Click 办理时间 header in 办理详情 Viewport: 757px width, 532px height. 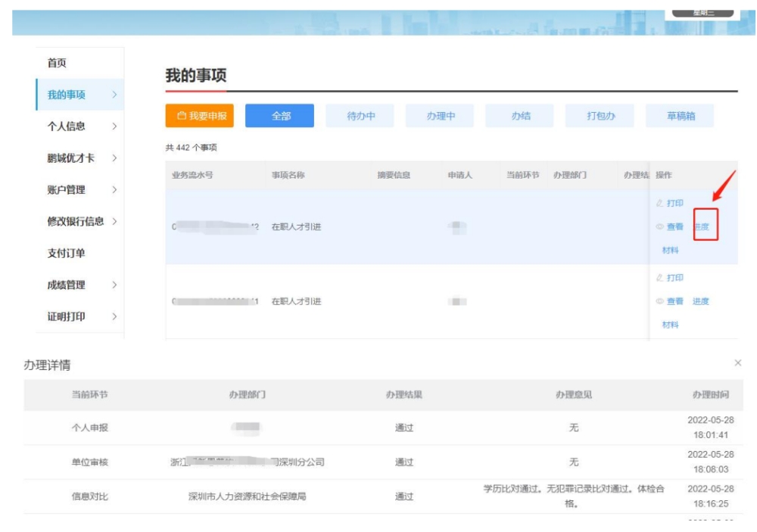[x=711, y=394]
